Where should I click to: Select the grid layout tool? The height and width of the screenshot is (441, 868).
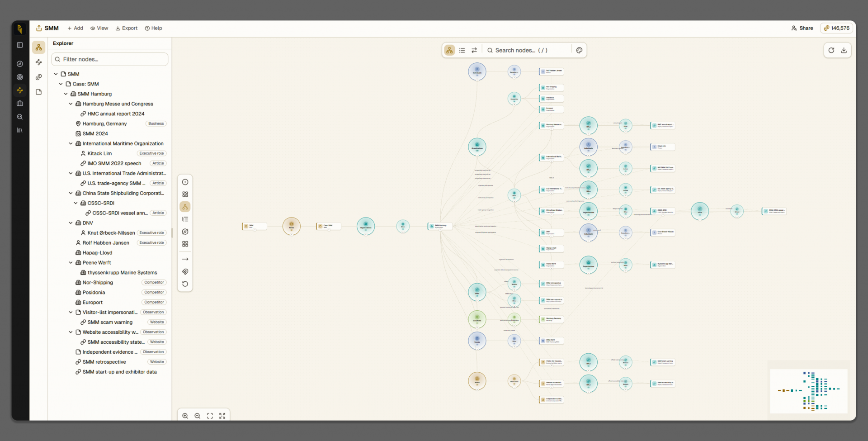[185, 244]
